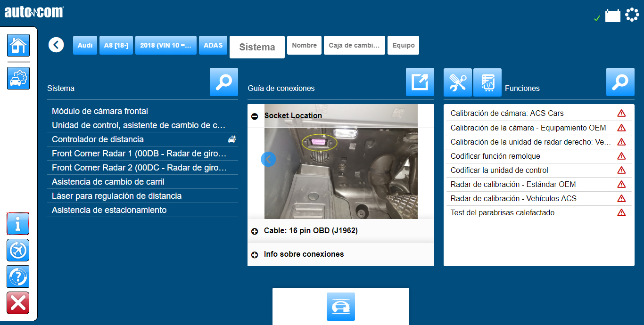Switch to the Caja de cambi... tab

tap(355, 45)
